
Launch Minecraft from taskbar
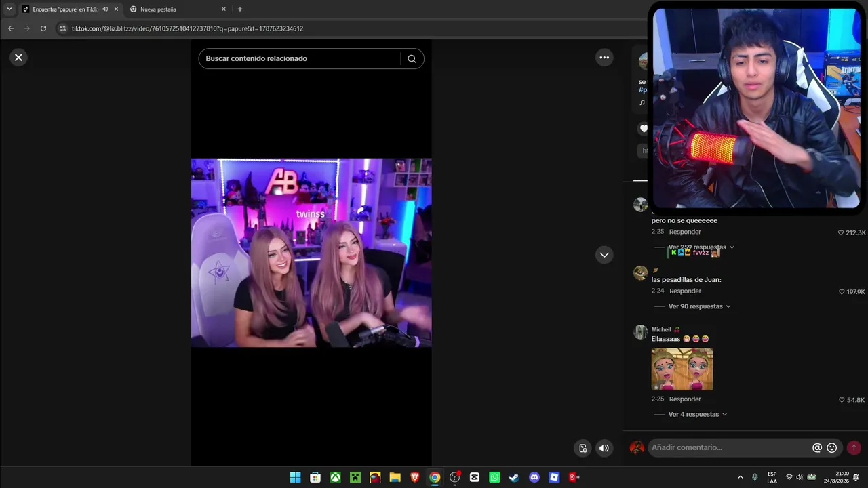(x=355, y=477)
